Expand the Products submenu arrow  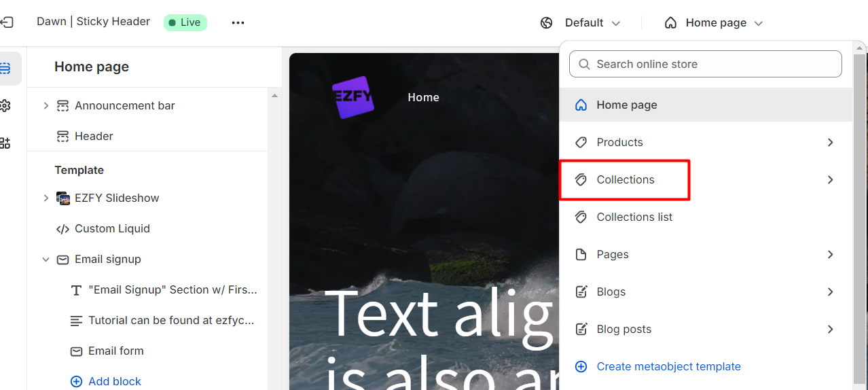click(830, 142)
